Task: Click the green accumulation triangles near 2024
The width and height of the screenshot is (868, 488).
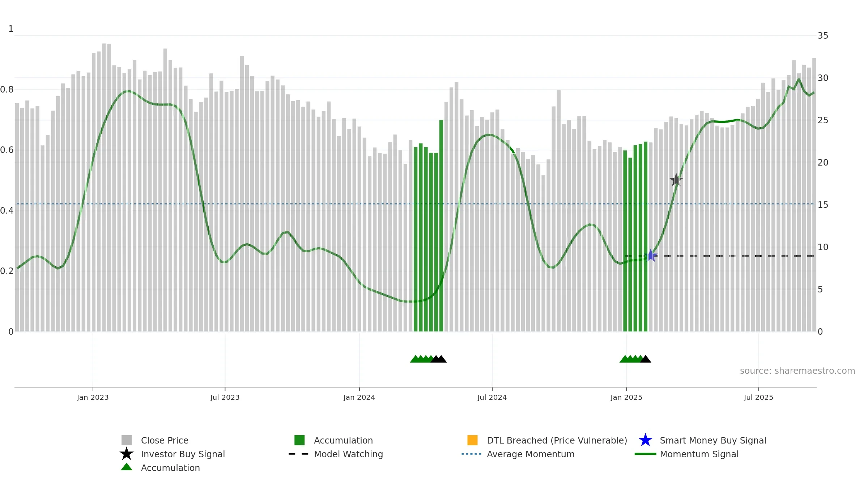Action: (x=421, y=359)
